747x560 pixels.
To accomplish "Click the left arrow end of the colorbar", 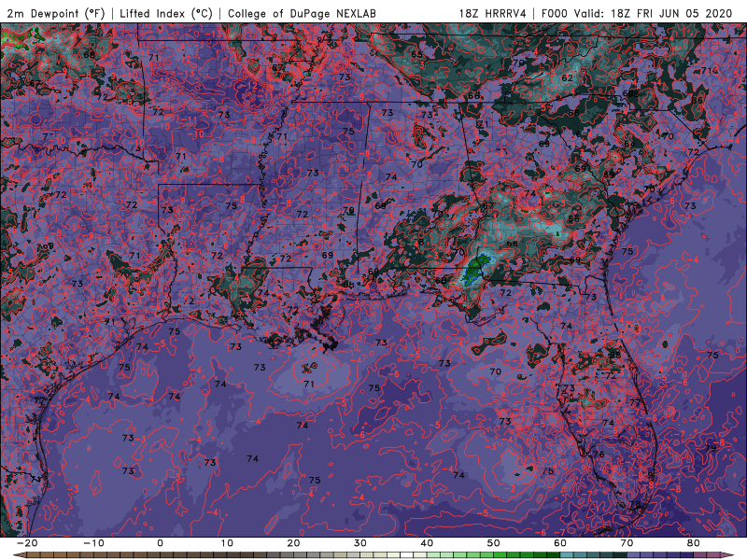I will click(18, 555).
